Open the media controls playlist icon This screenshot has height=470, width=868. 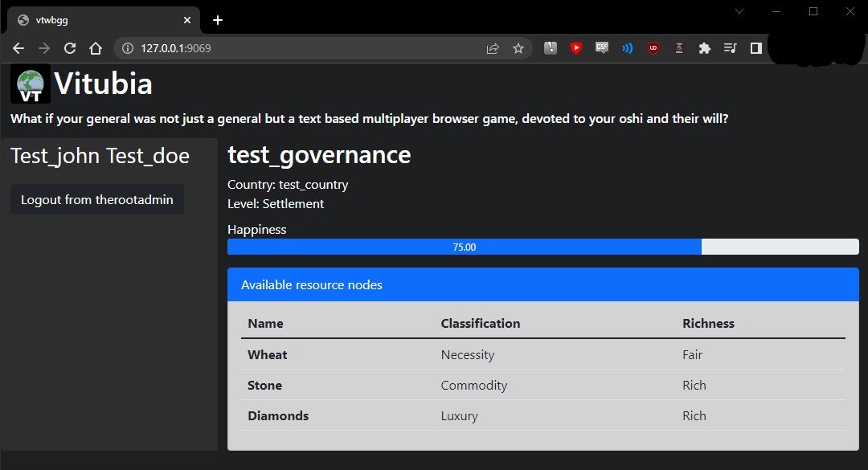pos(730,48)
